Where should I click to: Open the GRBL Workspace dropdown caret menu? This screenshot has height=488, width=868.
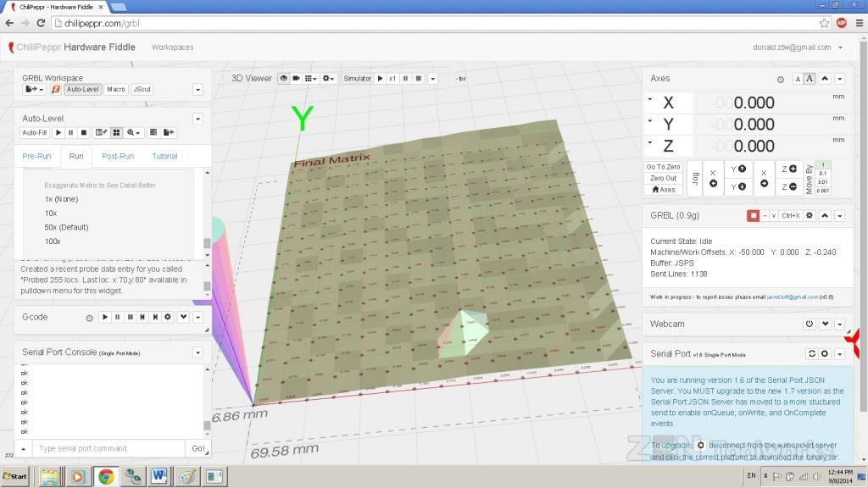pos(198,89)
